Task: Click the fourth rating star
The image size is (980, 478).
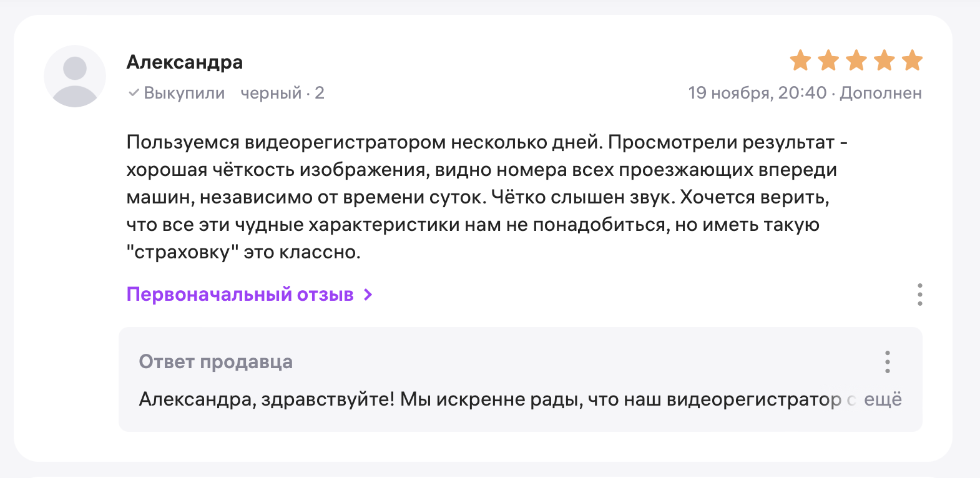Action: [x=884, y=61]
